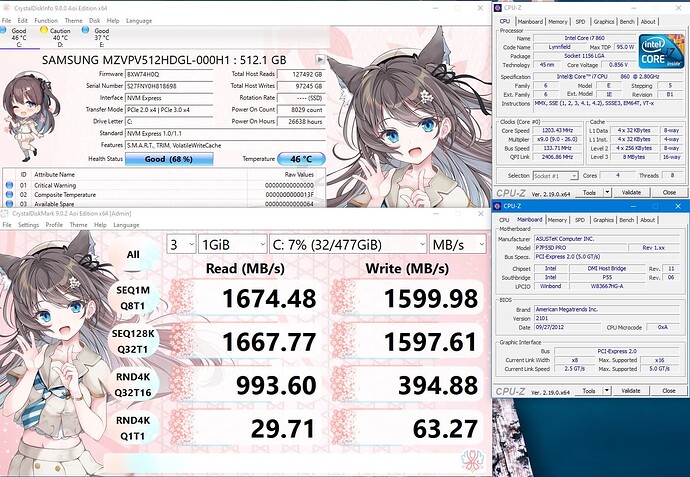The width and height of the screenshot is (690, 477).
Task: Click the Model field P7P55D PRO in CPU-Z
Action: 580,248
